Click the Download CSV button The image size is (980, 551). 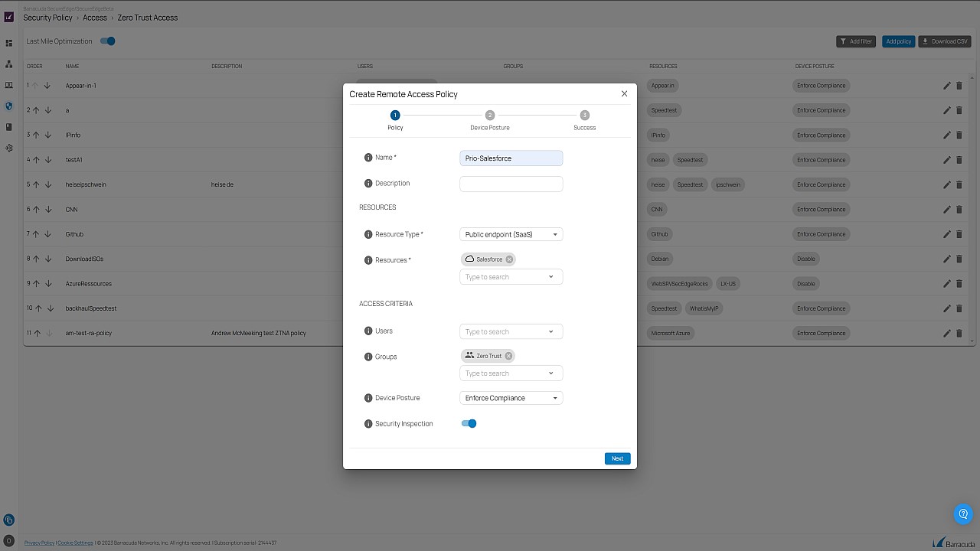(x=945, y=41)
